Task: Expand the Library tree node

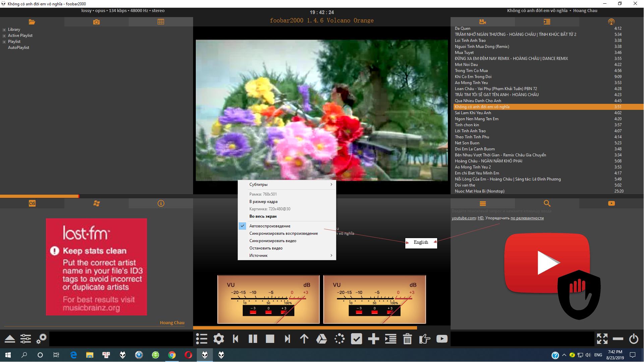Action: 4,29
